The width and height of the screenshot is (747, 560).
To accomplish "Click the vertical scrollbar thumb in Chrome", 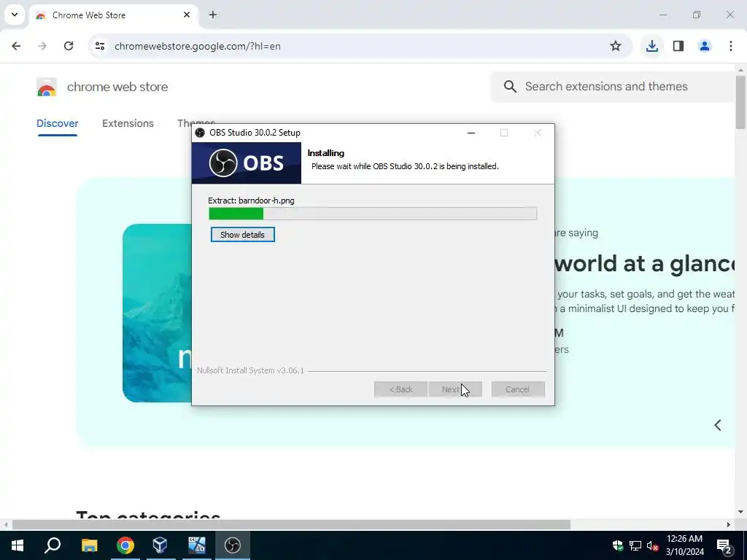I will (x=740, y=102).
